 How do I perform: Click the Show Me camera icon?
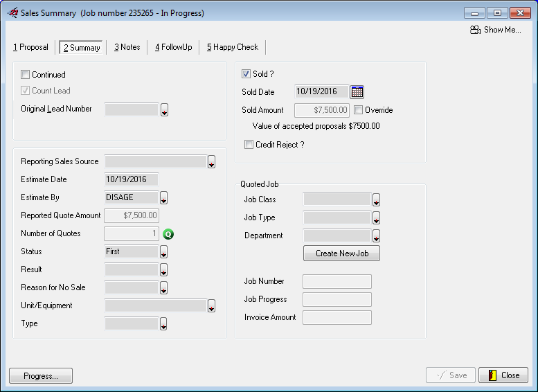click(x=475, y=30)
